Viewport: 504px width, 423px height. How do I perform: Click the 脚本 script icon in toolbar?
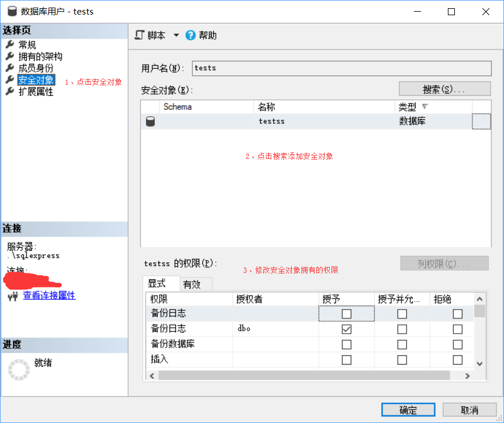coord(140,35)
